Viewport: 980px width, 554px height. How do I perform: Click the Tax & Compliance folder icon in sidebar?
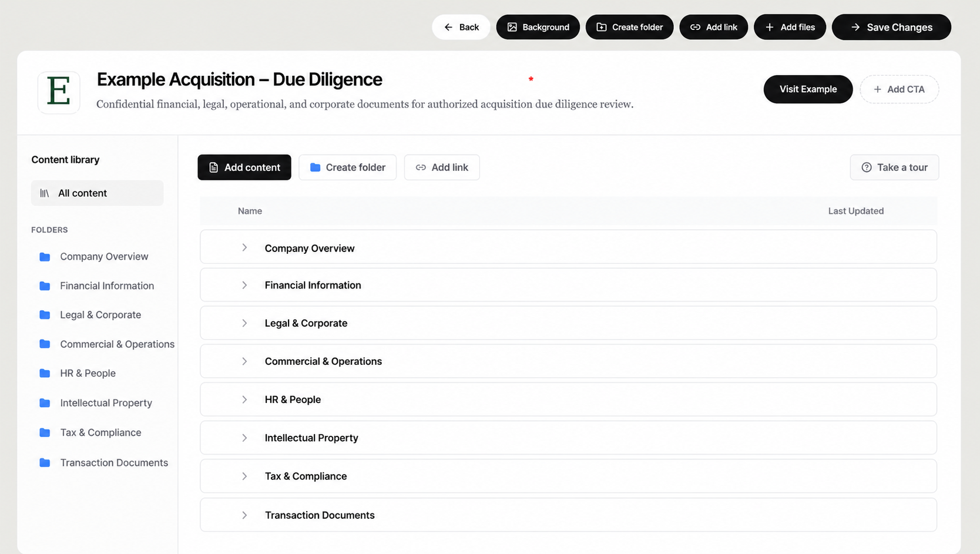[x=45, y=432]
